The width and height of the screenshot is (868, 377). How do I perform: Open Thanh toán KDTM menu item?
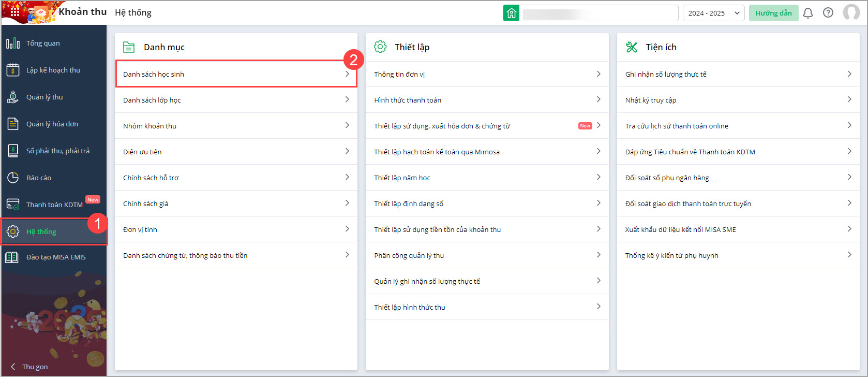(x=54, y=205)
